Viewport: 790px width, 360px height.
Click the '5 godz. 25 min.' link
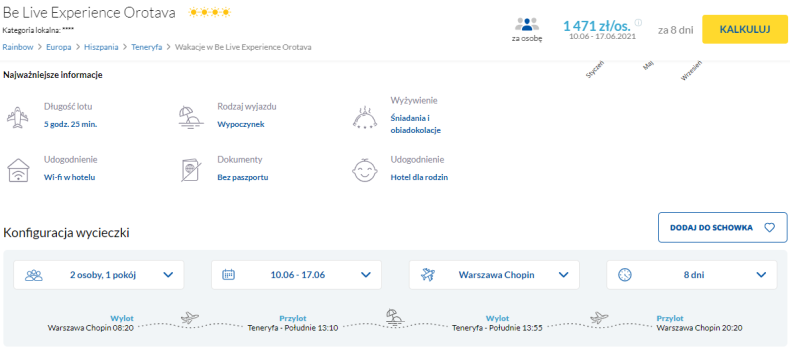(71, 124)
